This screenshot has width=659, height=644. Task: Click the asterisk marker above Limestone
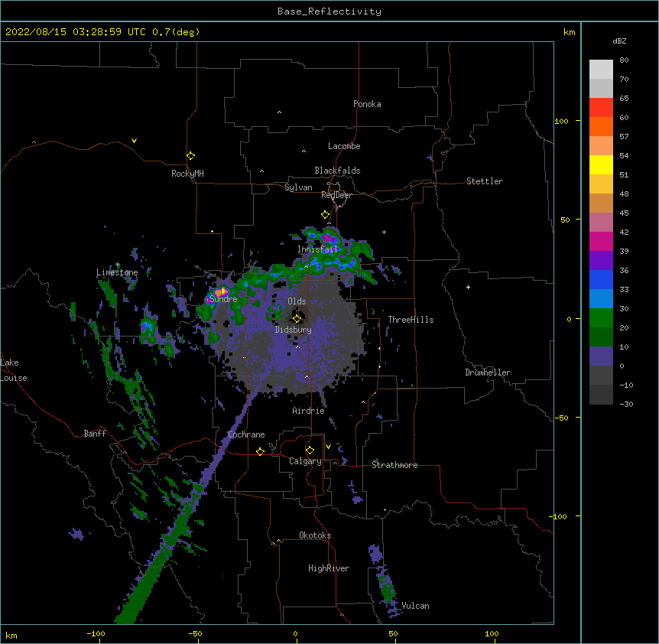(118, 265)
